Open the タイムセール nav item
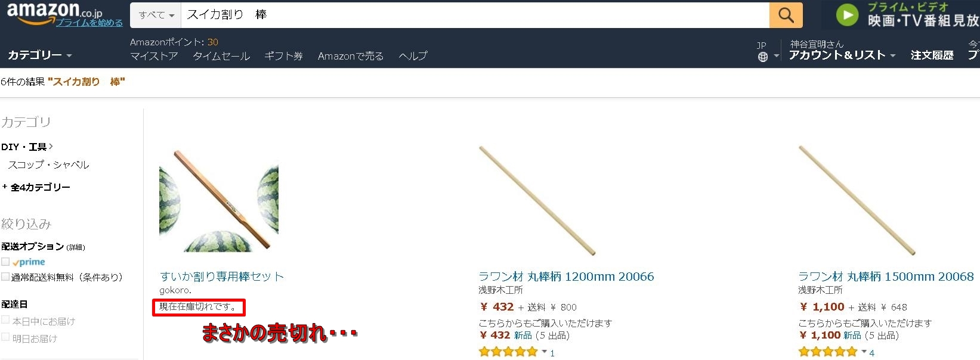Viewport: 980px width, 360px height. 221,56
